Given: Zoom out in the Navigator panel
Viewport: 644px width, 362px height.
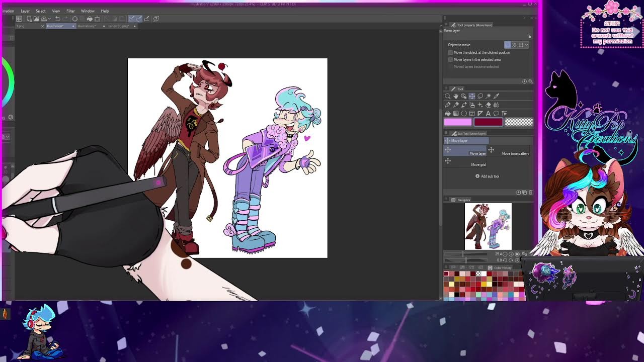Looking at the screenshot, I should click(x=505, y=254).
